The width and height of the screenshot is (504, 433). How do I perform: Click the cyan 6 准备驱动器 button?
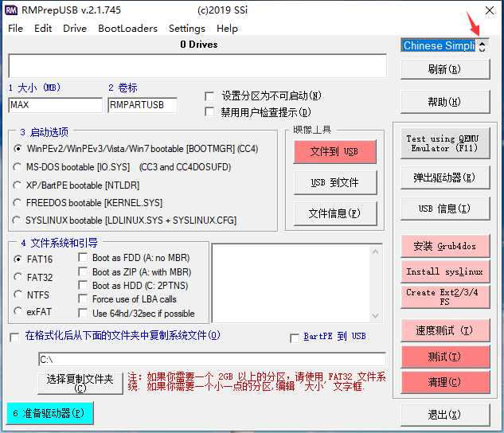tap(49, 413)
